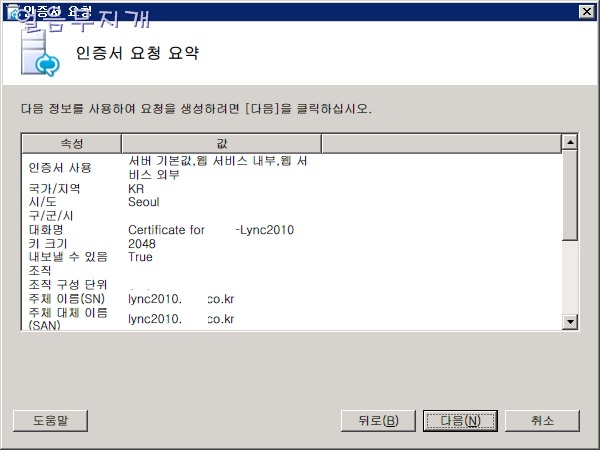Image resolution: width=600 pixels, height=450 pixels.
Task: Click the summary list scrollbar thumb
Action: coord(570,195)
